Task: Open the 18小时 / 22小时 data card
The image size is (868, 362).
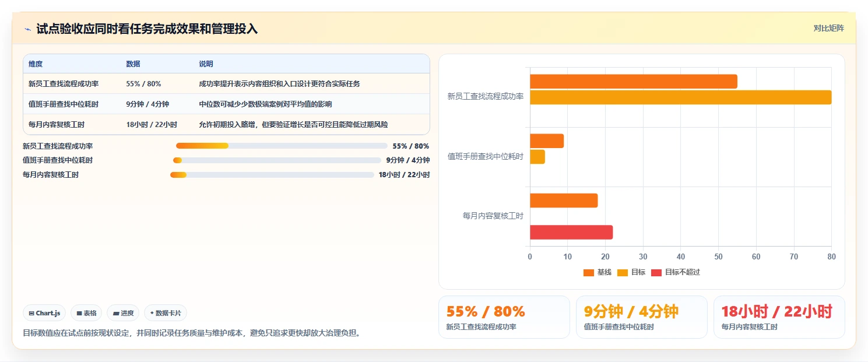Action: (x=779, y=317)
